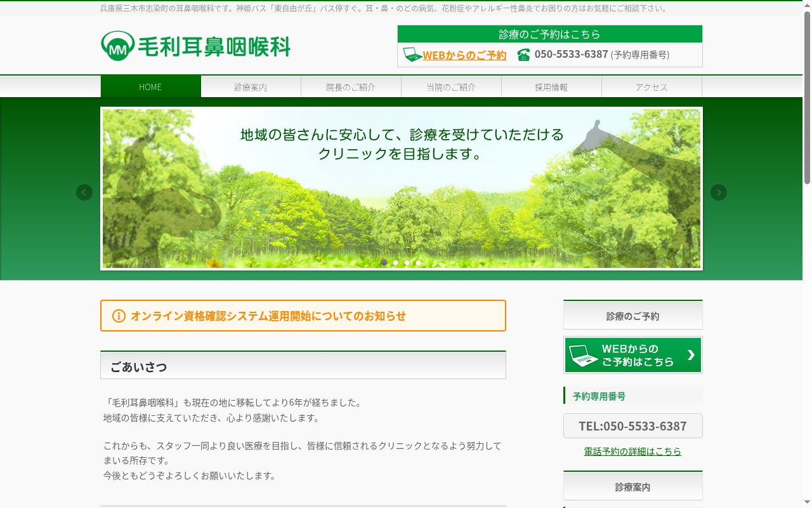Click the header phone number 050-5533-6387
812x508 pixels.
coord(571,55)
